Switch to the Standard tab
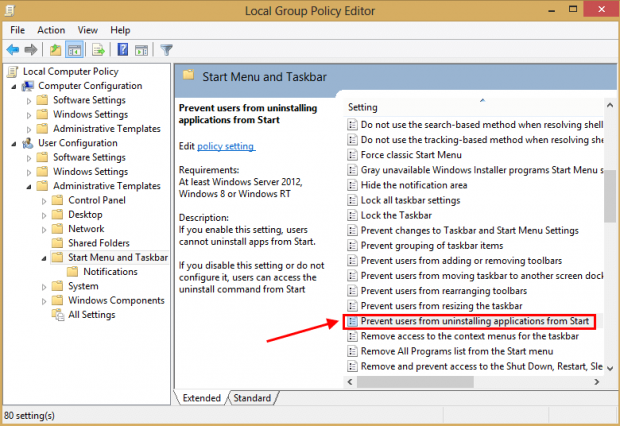 [252, 398]
